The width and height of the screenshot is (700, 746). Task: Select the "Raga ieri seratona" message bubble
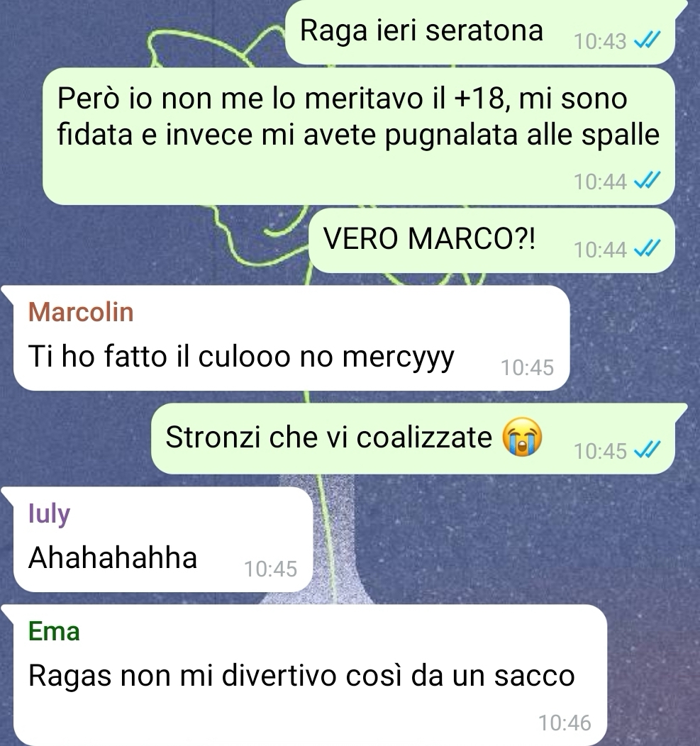point(480,31)
